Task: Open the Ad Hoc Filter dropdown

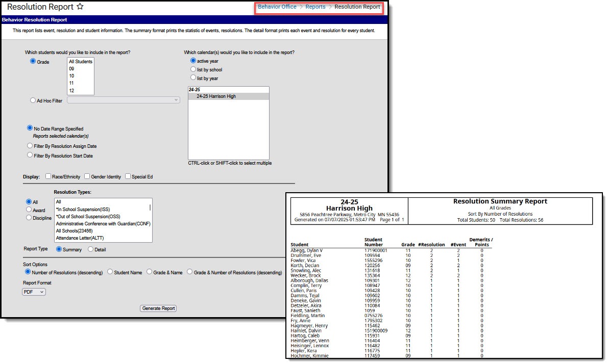Action: (124, 100)
